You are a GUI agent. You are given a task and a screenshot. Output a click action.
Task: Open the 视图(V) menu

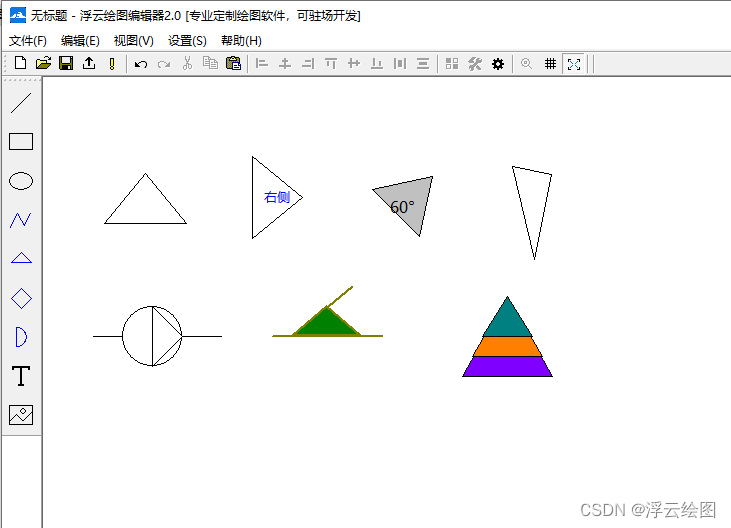click(134, 41)
